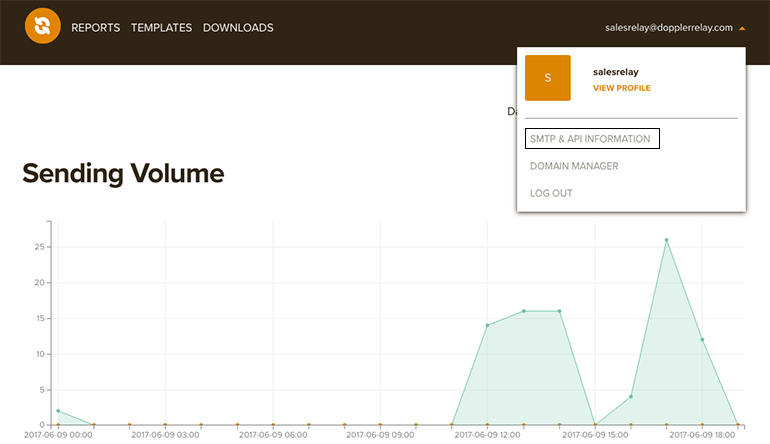Open the Downloads page
The width and height of the screenshot is (770, 444).
coord(238,28)
